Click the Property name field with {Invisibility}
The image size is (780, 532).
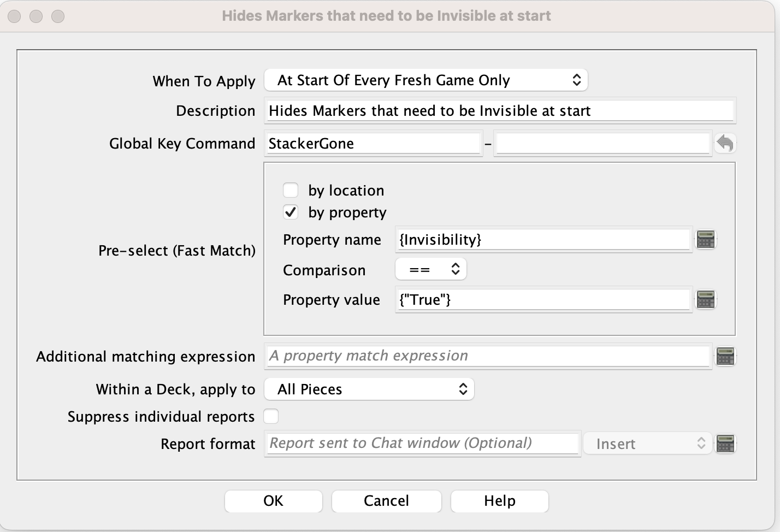543,240
